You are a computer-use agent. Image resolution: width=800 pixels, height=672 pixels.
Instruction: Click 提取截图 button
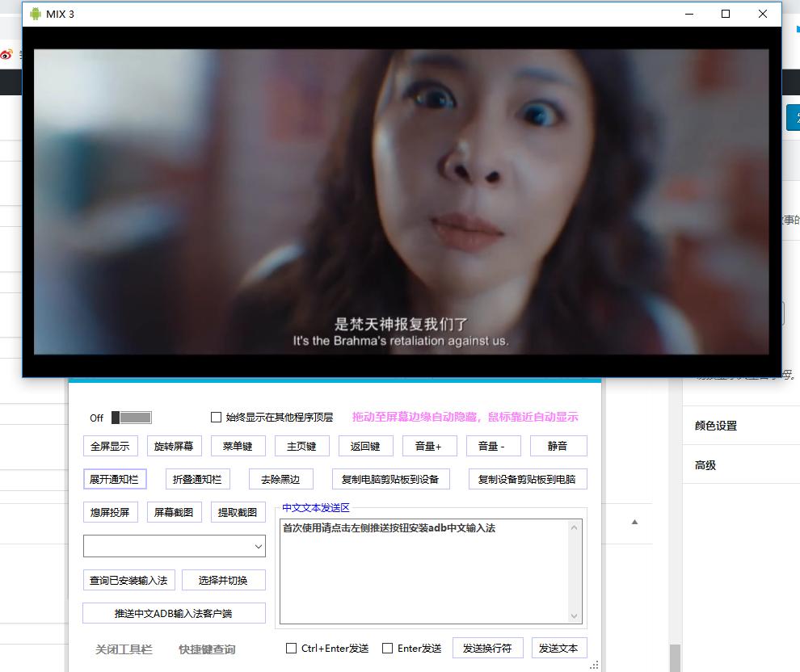(x=238, y=512)
